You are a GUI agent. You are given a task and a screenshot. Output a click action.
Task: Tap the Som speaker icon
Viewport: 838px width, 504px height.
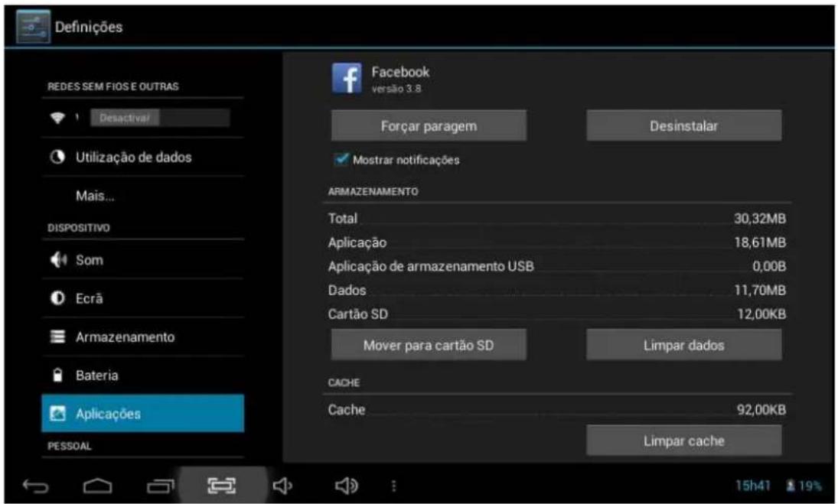tap(57, 260)
